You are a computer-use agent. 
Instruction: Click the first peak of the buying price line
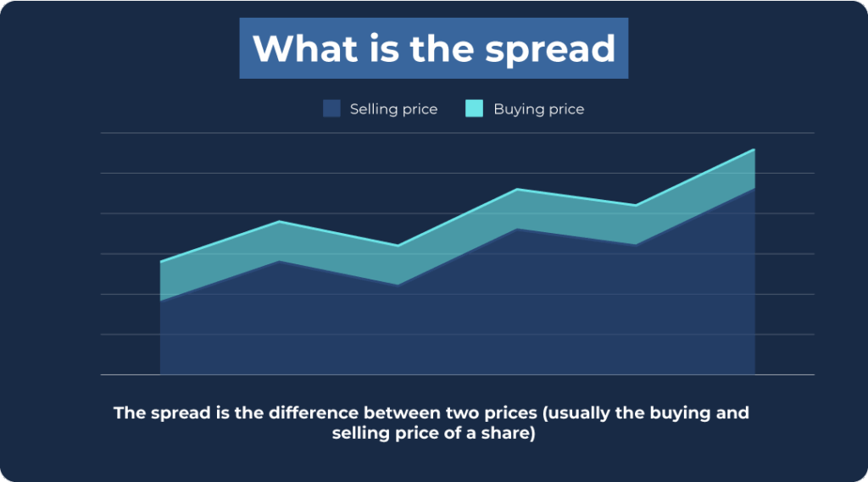pos(280,221)
